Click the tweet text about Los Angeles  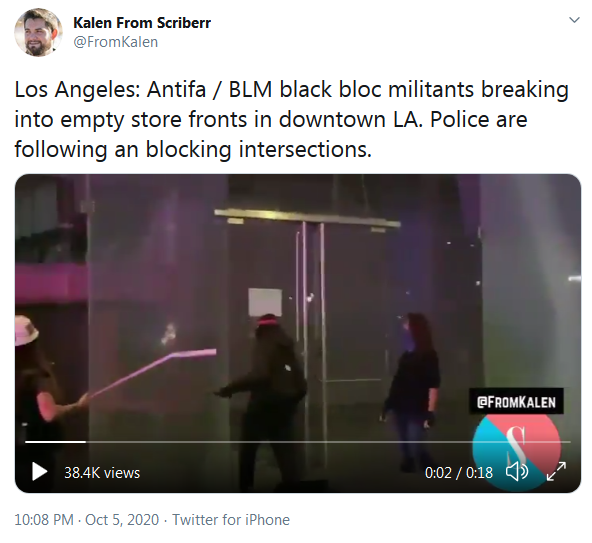(x=291, y=119)
